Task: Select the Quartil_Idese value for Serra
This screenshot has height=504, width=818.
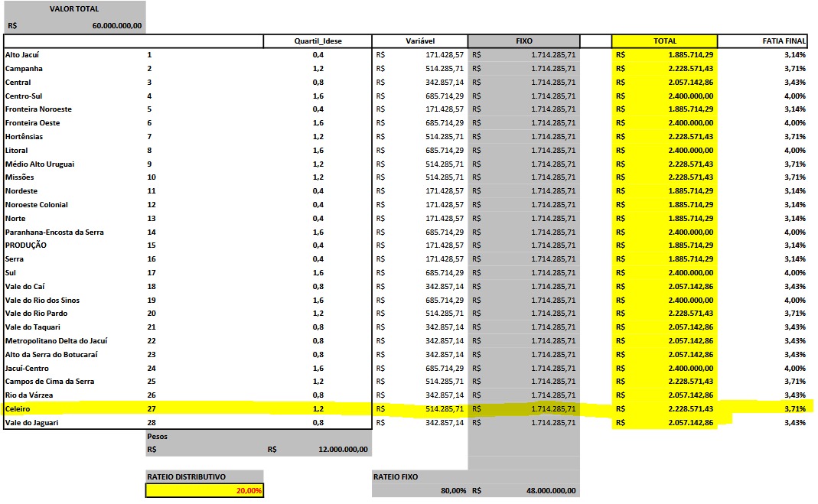Action: [x=318, y=259]
